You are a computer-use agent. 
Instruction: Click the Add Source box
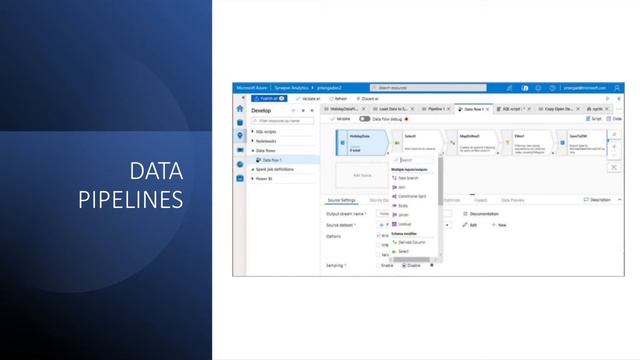(x=362, y=175)
